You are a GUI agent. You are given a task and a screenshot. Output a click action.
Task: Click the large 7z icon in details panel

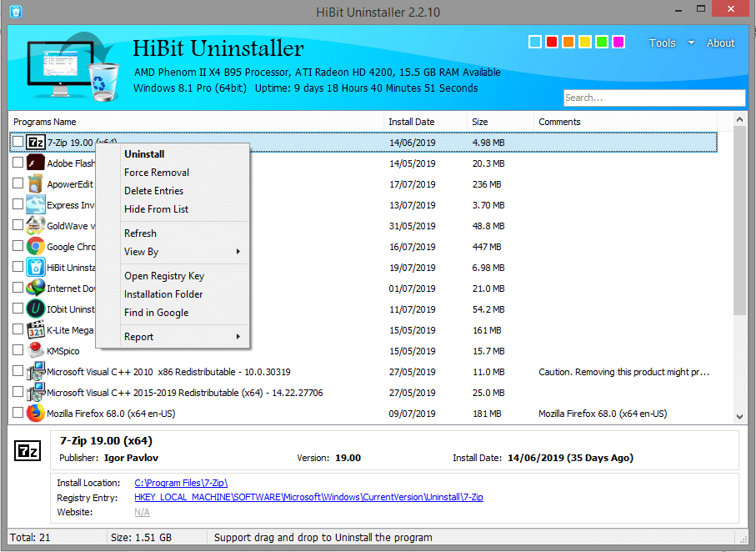28,451
